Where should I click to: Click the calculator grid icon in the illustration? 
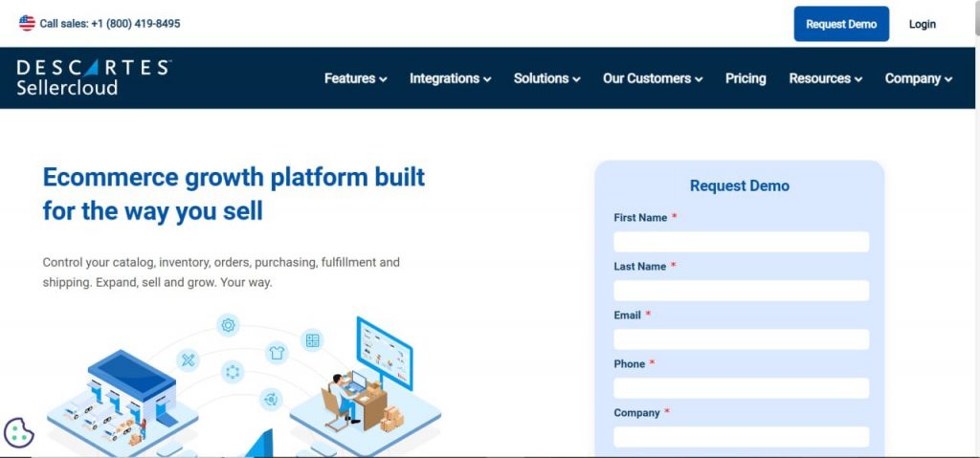point(312,339)
